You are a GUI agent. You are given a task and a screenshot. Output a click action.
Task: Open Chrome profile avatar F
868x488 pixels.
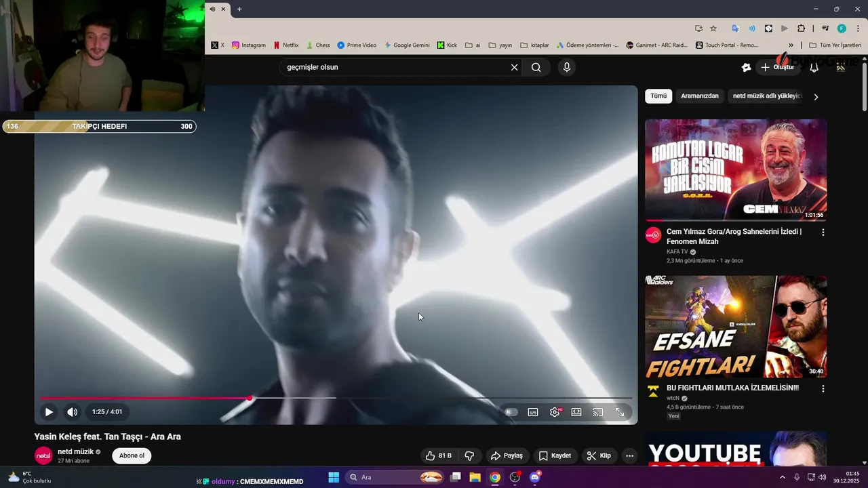click(842, 28)
